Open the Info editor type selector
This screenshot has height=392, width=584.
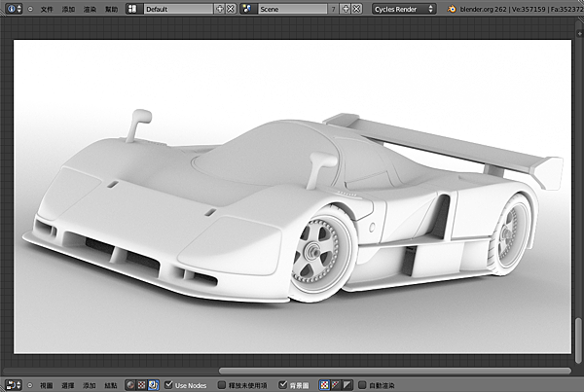(x=15, y=9)
